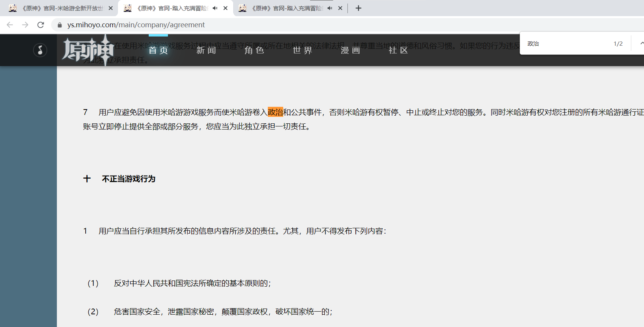This screenshot has width=644, height=327.
Task: Reload the page with refresh icon
Action: 41,25
